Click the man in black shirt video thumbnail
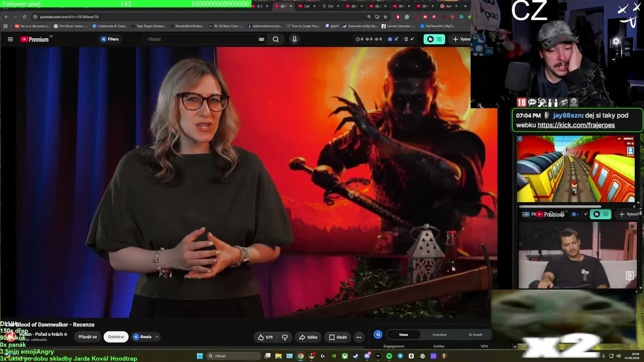This screenshot has width=644, height=362. point(577,255)
